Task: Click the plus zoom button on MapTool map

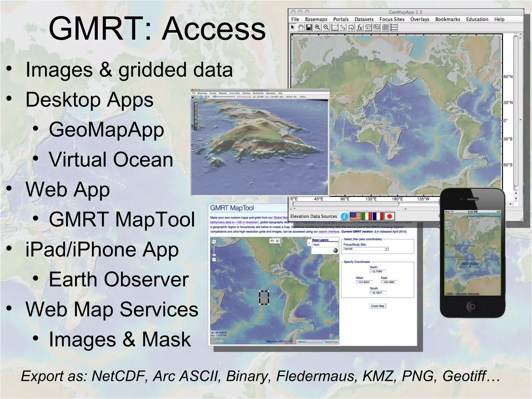Action: tap(214, 242)
